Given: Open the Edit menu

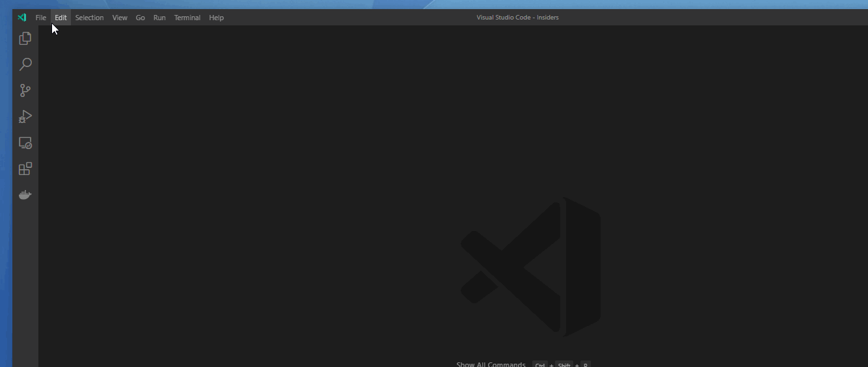Looking at the screenshot, I should (x=61, y=18).
